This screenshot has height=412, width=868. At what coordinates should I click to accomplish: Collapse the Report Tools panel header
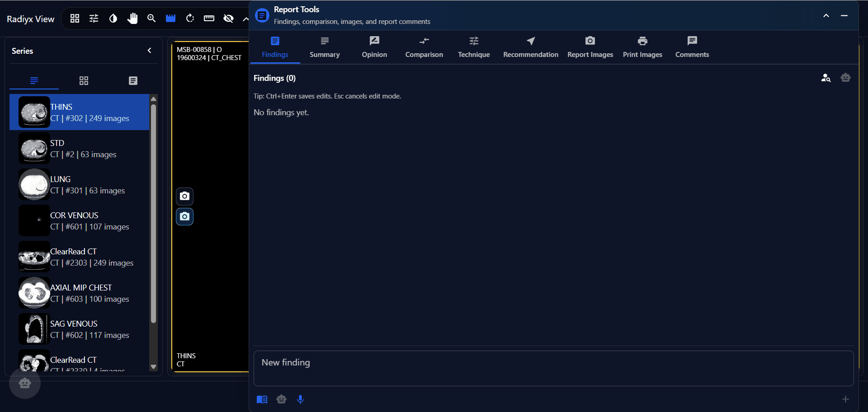coord(826,16)
